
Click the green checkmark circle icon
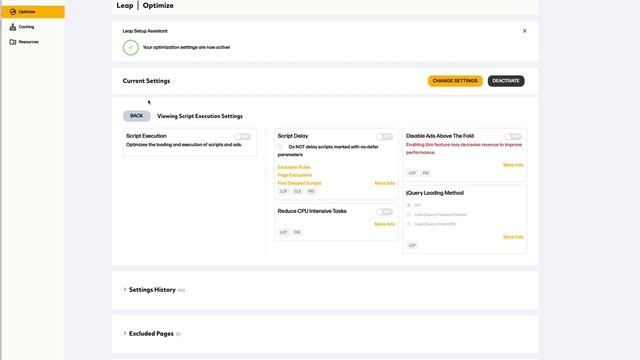click(131, 47)
